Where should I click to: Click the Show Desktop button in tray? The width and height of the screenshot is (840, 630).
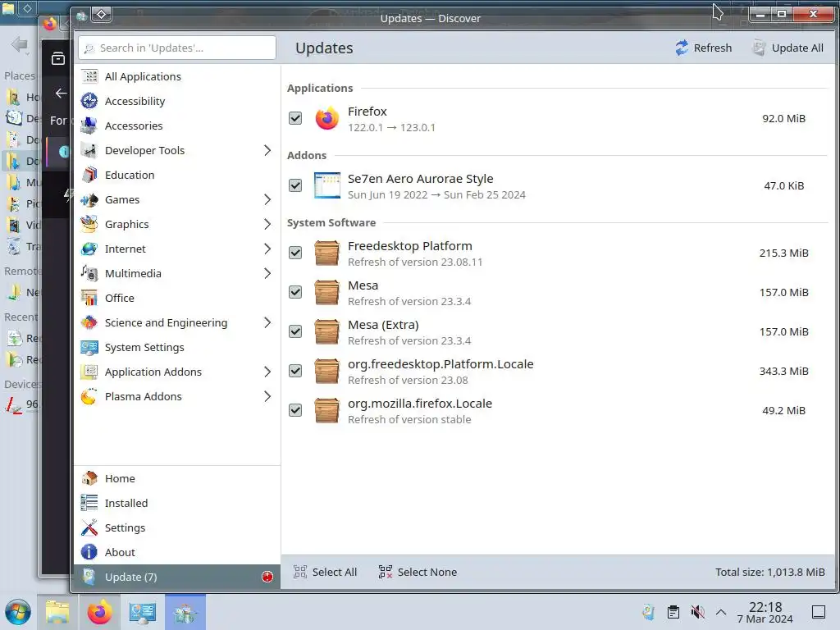point(819,612)
